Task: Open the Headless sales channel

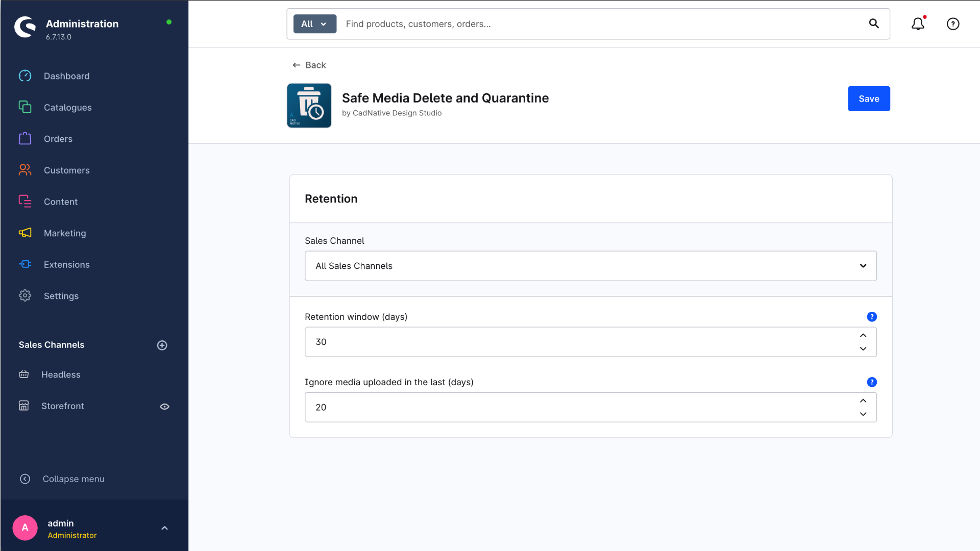Action: [x=61, y=374]
